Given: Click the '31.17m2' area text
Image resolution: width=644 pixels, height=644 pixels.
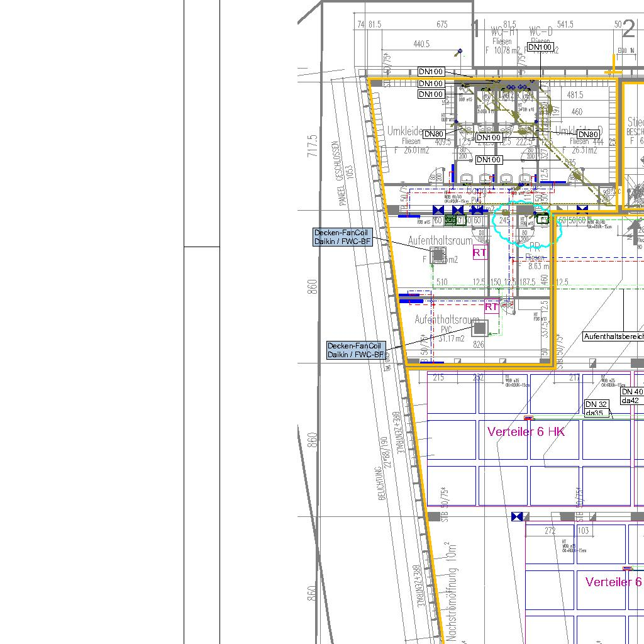Looking at the screenshot, I should coord(452,338).
